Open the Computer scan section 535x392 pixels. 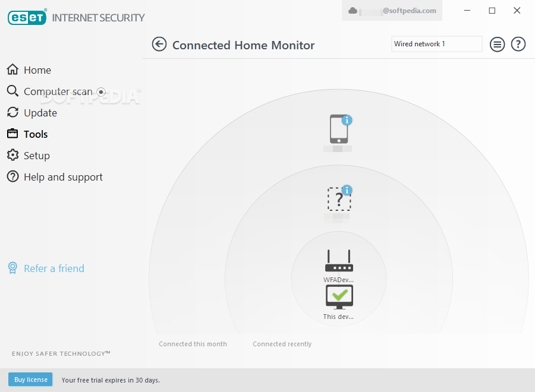49,91
